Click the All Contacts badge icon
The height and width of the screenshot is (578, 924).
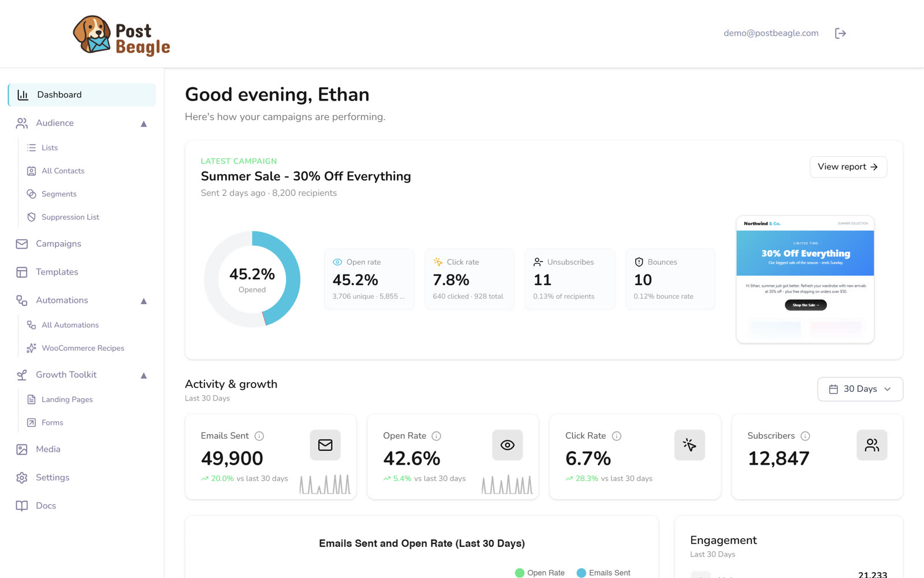(32, 171)
